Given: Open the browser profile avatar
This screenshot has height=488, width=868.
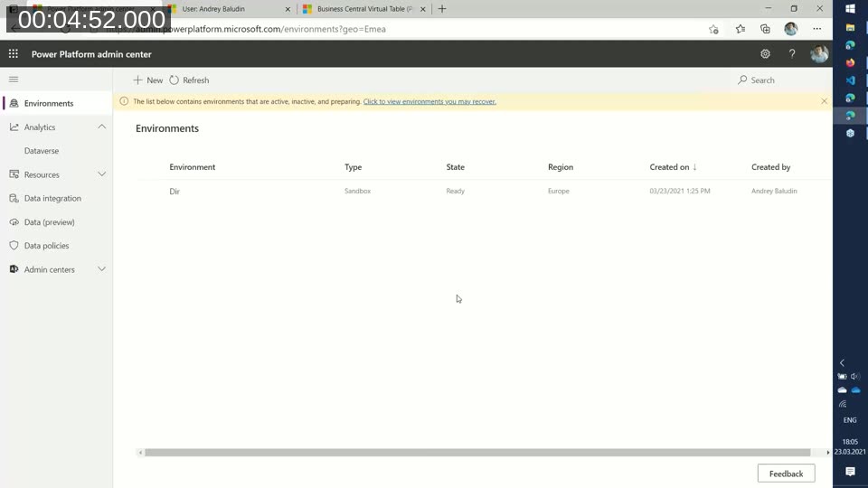Looking at the screenshot, I should pos(790,29).
